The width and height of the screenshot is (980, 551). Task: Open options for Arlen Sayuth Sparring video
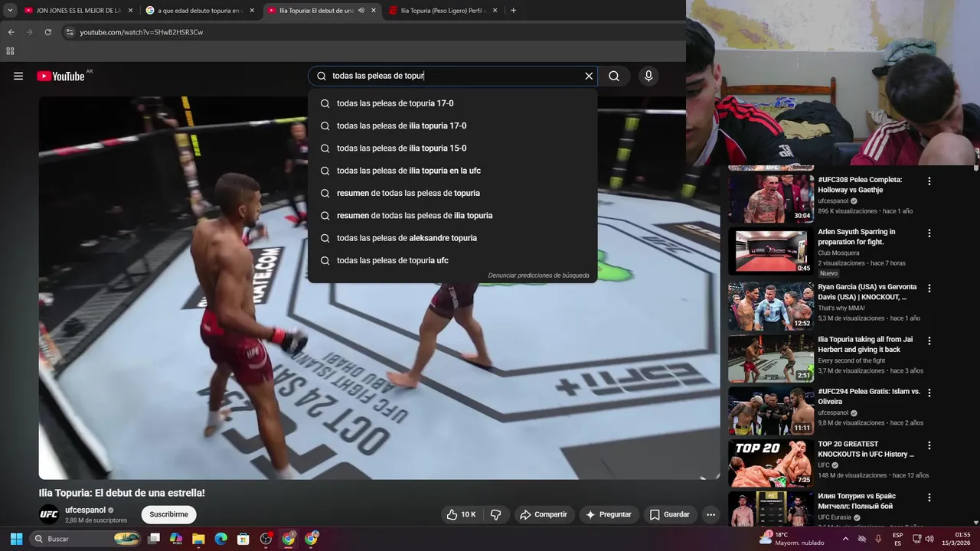tap(929, 233)
